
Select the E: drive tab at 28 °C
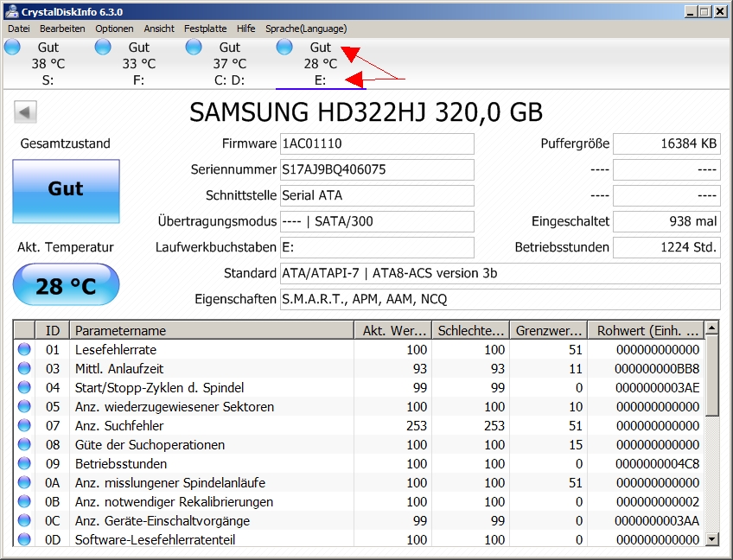320,64
